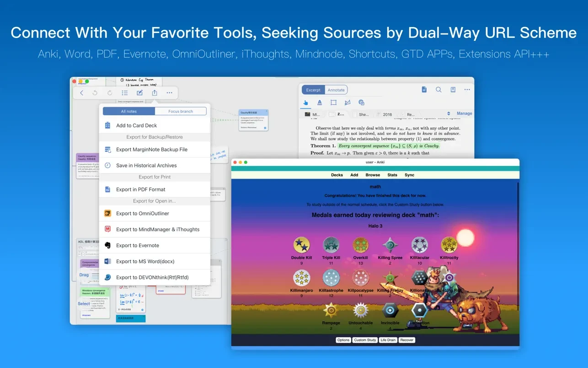This screenshot has height=368, width=588.
Task: Open the outline list view icon
Action: (x=124, y=93)
